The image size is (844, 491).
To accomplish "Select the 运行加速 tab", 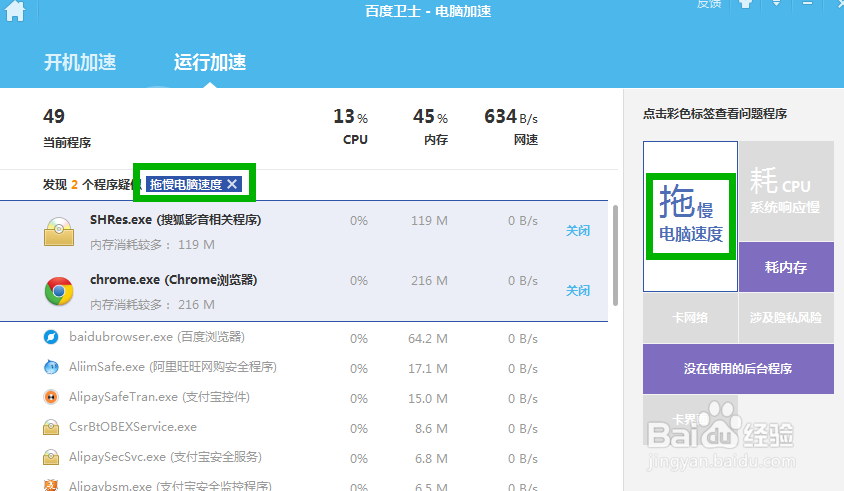I will [210, 62].
